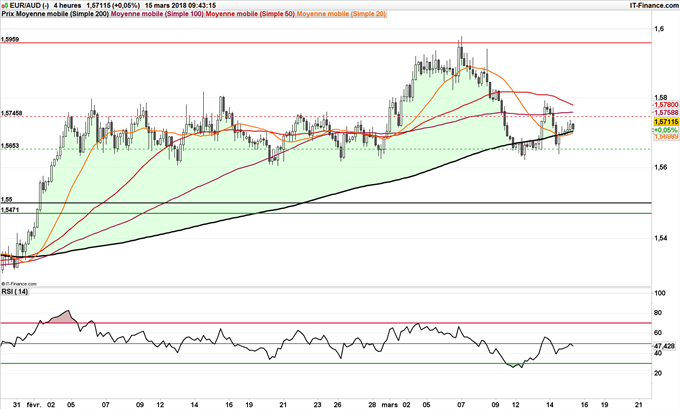Click the '80' RSI axis value
This screenshot has width=680, height=409.
(x=658, y=313)
